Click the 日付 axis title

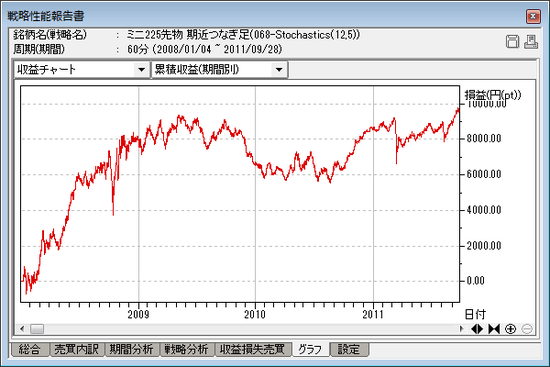point(475,314)
